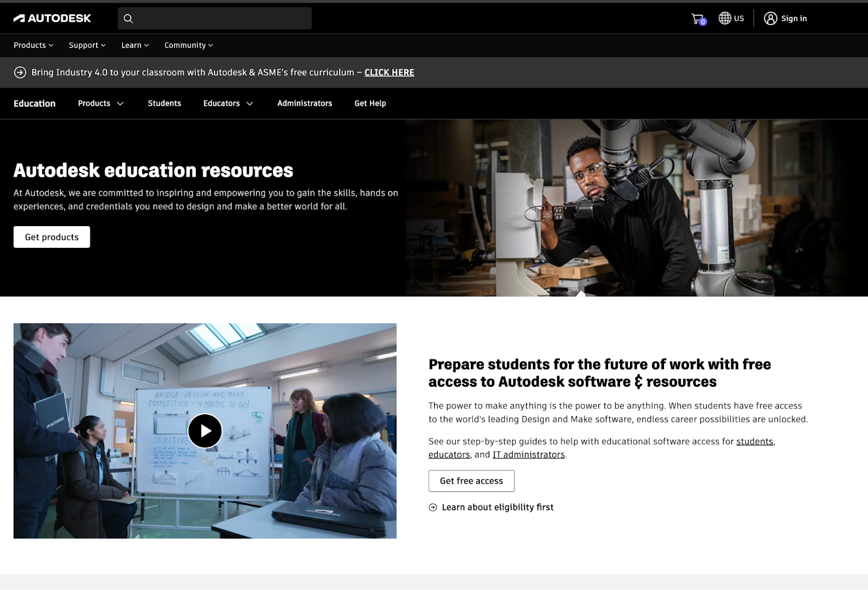This screenshot has width=868, height=590.
Task: Click the Autodesk logo
Action: pos(52,18)
